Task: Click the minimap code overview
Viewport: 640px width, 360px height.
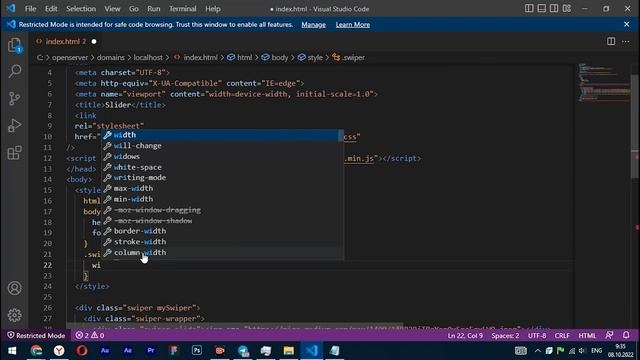Action: 604,84
